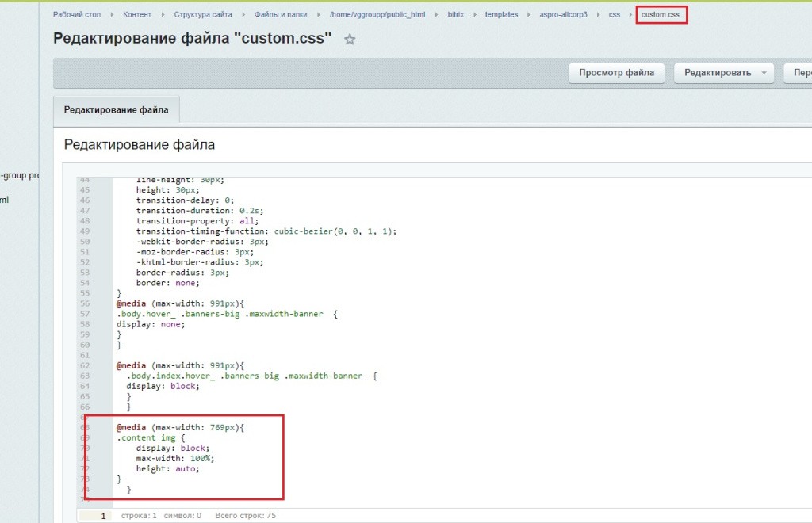
Task: Expand the breadcrumb chevron after "css"
Action: (x=630, y=13)
